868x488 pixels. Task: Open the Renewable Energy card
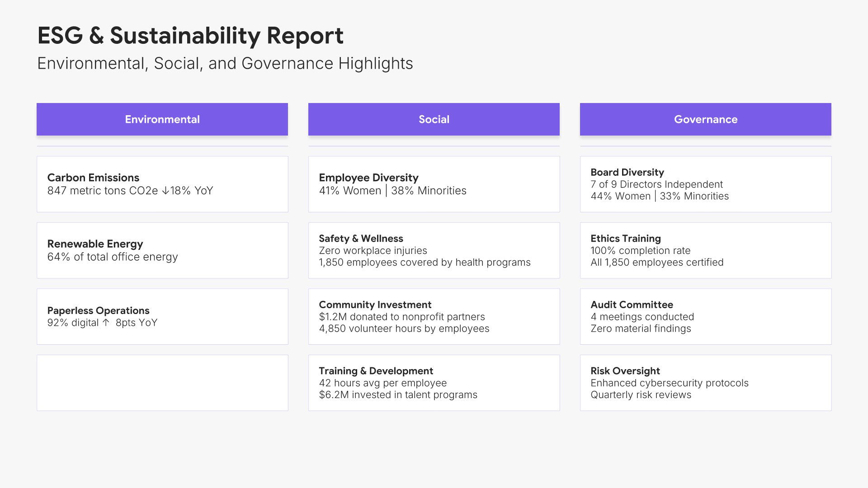tap(162, 250)
